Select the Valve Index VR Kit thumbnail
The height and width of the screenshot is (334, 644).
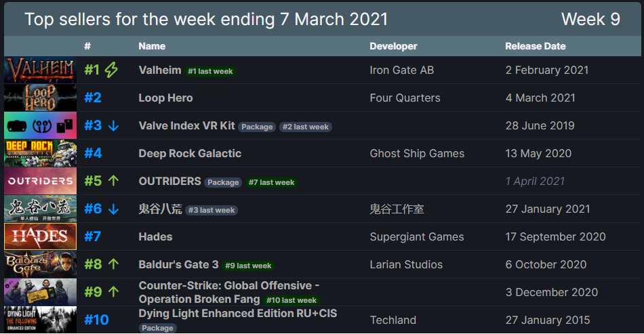tap(40, 125)
